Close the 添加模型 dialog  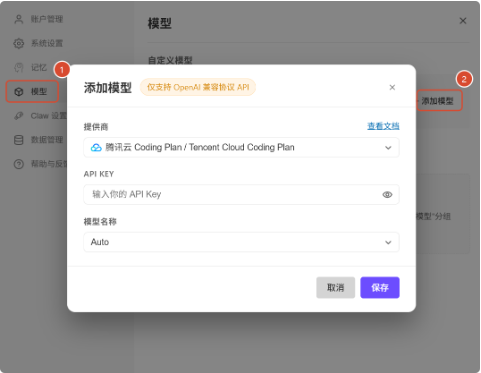392,87
